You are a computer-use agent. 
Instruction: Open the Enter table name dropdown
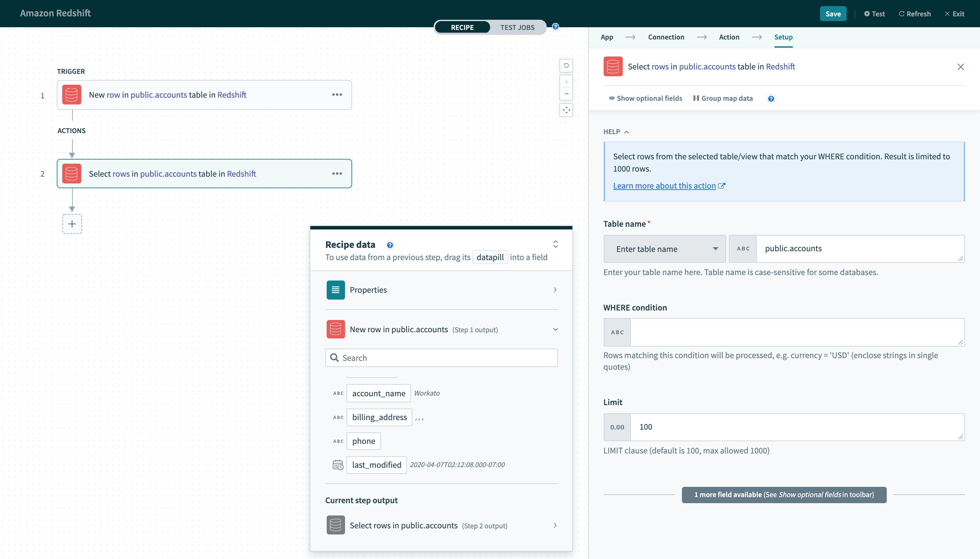pyautogui.click(x=664, y=249)
